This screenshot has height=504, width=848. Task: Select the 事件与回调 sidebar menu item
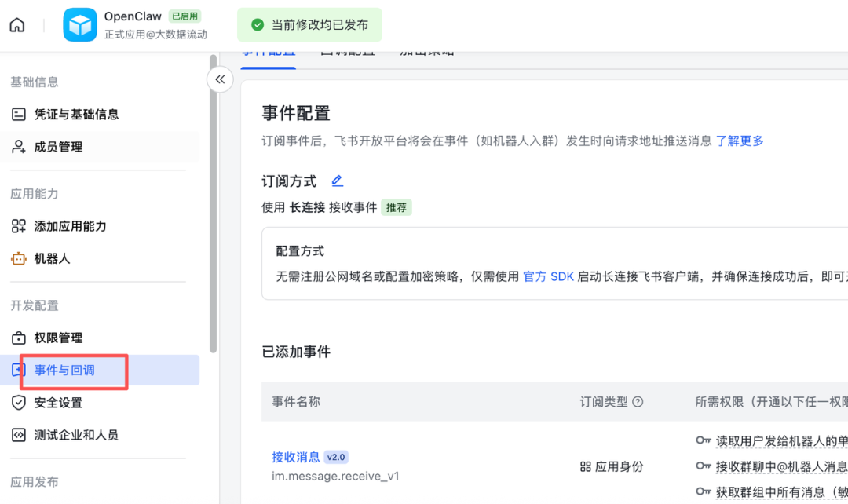tap(74, 370)
